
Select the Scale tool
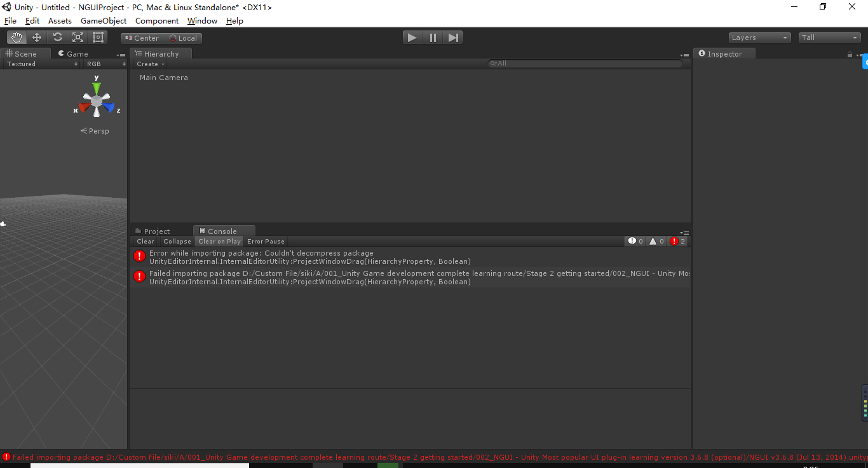[x=78, y=38]
